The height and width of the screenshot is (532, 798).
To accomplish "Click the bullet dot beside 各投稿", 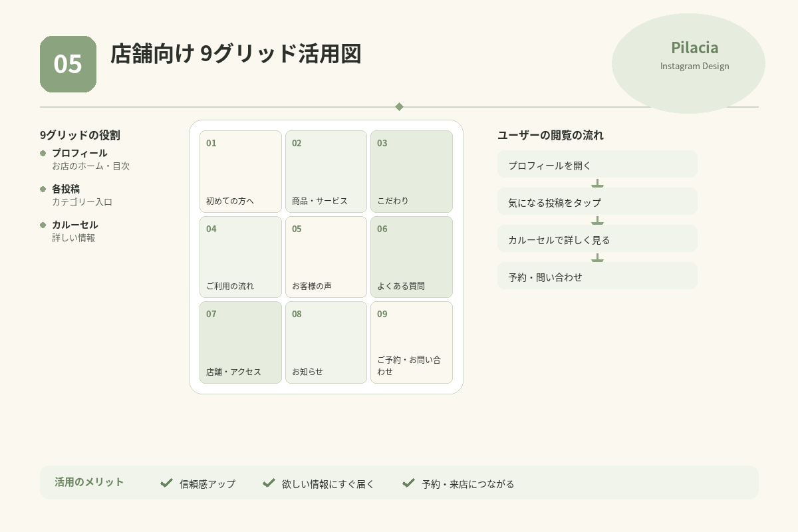I will (x=43, y=190).
